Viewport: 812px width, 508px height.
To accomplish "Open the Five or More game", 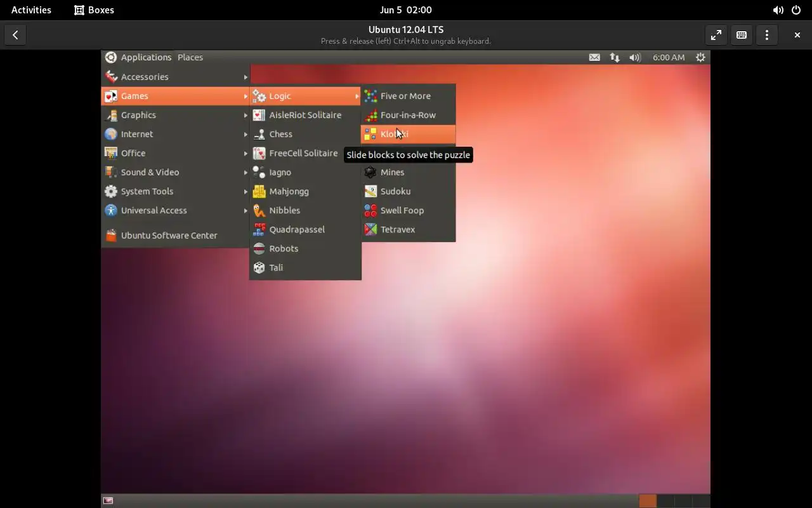I will tap(408, 96).
